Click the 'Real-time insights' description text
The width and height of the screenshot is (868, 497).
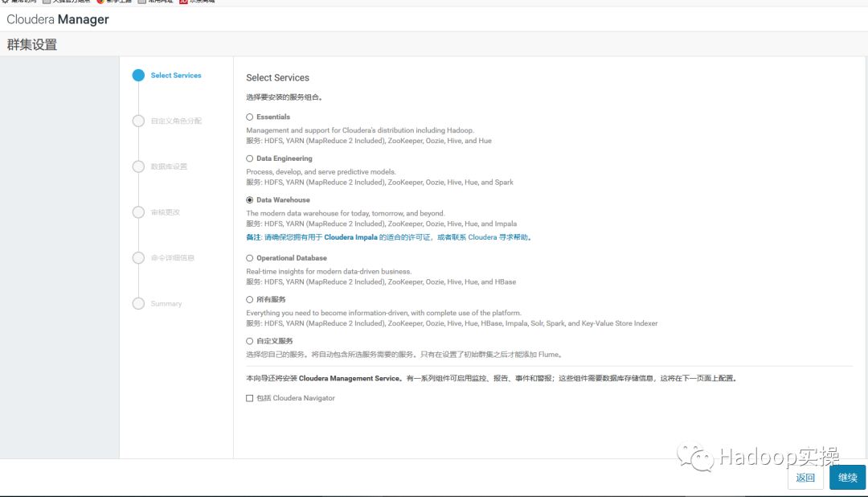coord(329,272)
